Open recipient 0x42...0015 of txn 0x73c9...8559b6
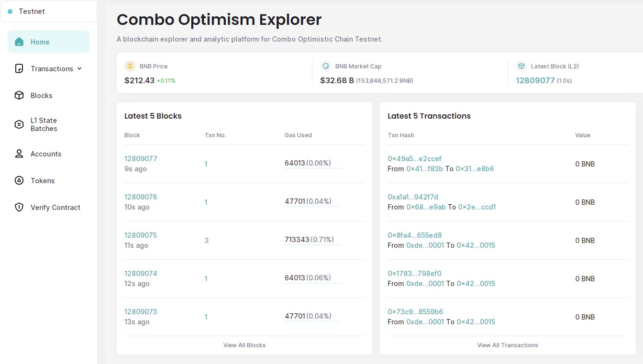The height and width of the screenshot is (364, 643). [x=476, y=322]
